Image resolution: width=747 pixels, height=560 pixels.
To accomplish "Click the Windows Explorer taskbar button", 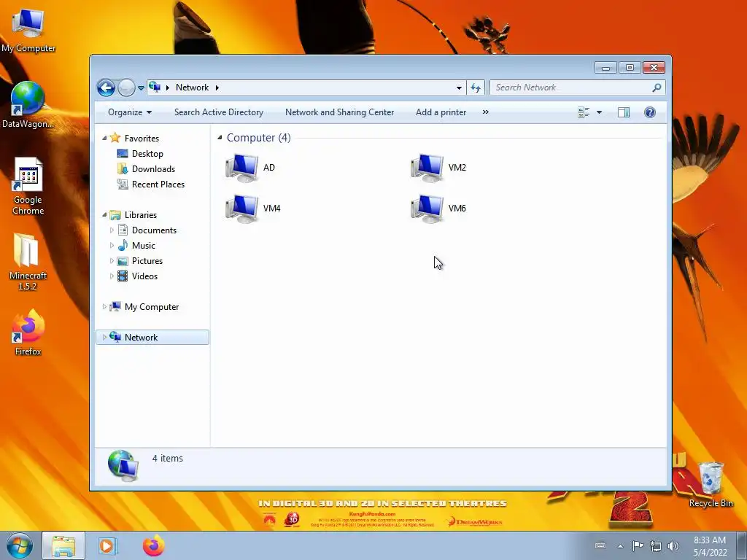I will click(64, 545).
